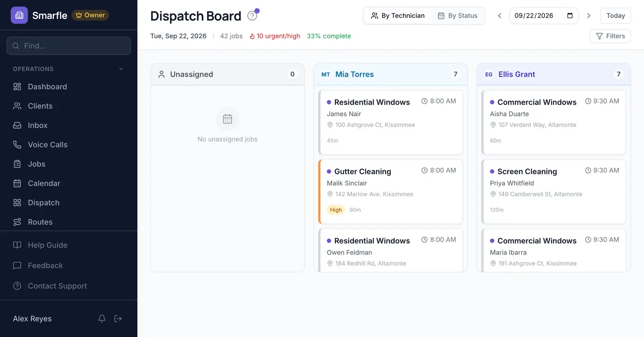This screenshot has width=644, height=337.
Task: Click the Alex Reyes user name
Action: tap(32, 319)
